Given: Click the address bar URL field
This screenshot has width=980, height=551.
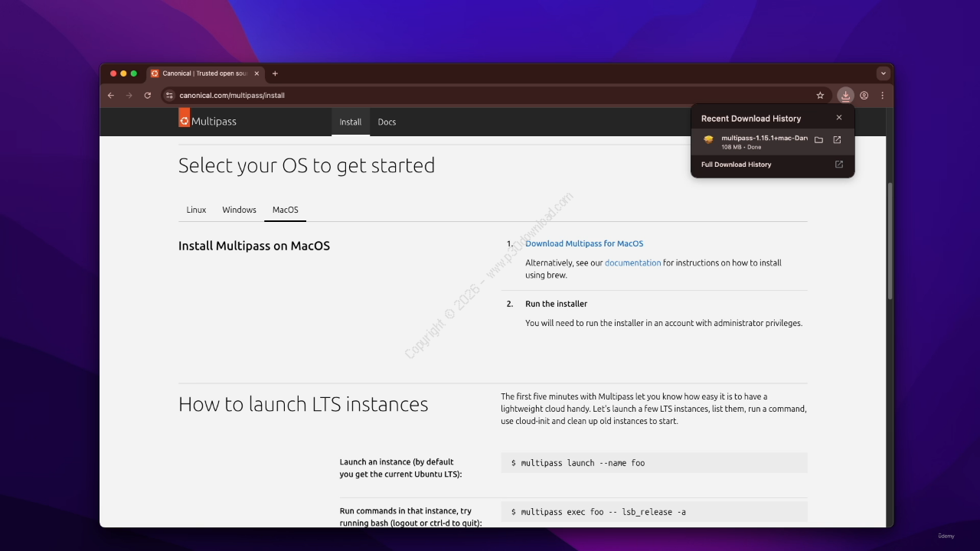Looking at the screenshot, I should 490,96.
